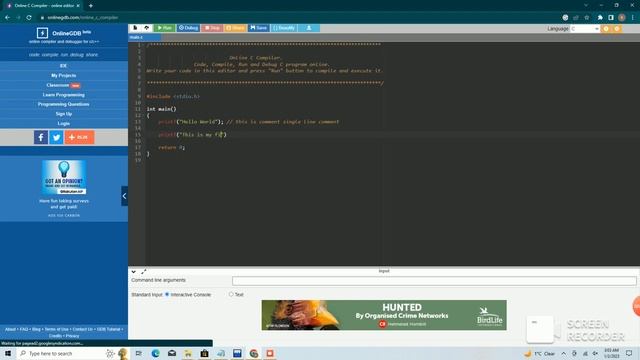Viewport: 640px width, 360px height.
Task: Click the red Stop button
Action: pos(212,28)
